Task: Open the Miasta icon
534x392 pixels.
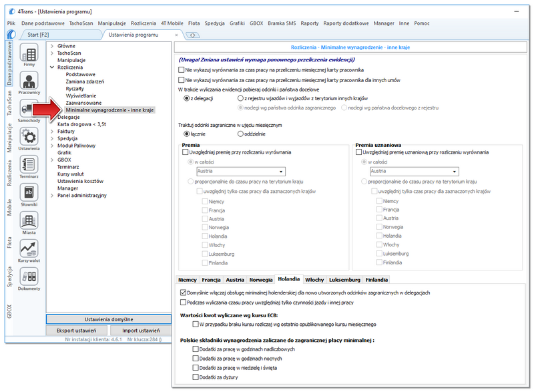Action: pos(29,220)
